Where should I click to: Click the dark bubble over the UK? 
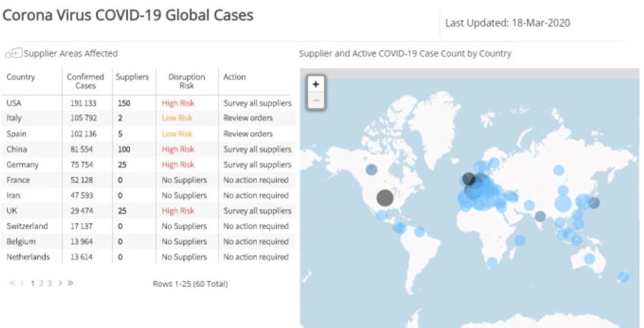tap(469, 179)
